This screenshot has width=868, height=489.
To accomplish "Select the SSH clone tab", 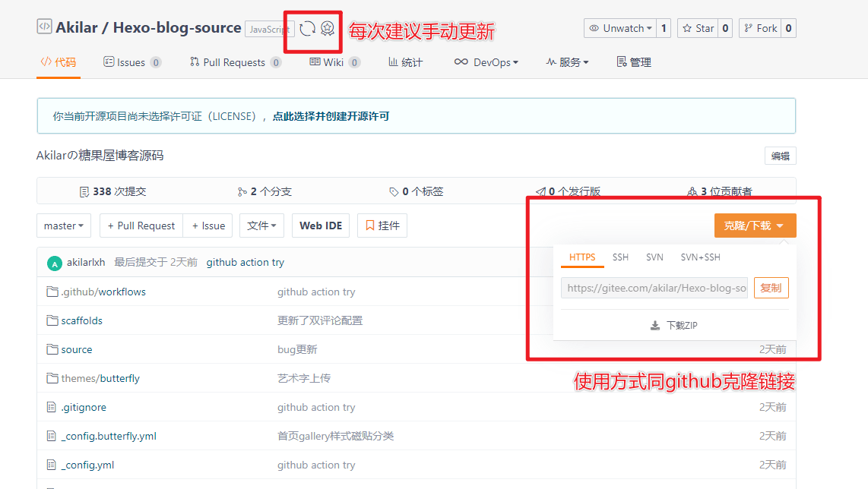I will (x=620, y=257).
